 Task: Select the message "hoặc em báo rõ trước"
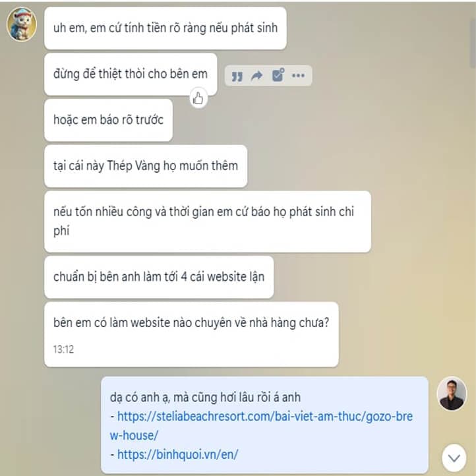[x=108, y=120]
